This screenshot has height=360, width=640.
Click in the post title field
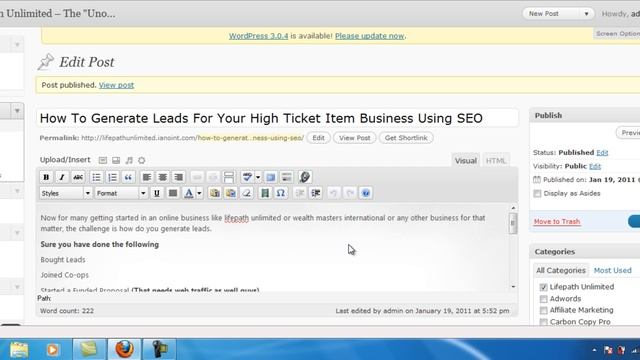[x=278, y=118]
